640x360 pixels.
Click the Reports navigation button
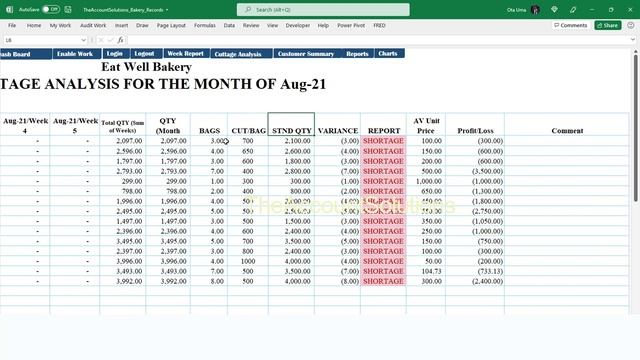358,54
